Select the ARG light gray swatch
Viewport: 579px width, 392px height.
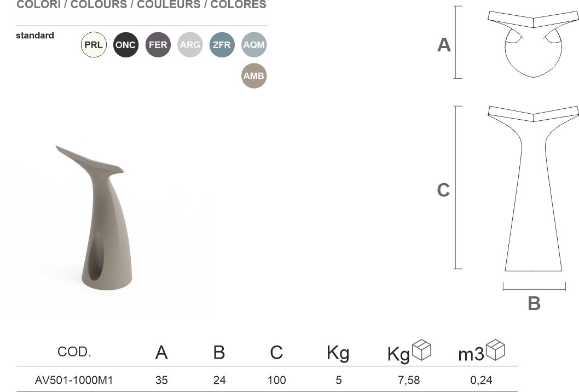click(x=190, y=45)
